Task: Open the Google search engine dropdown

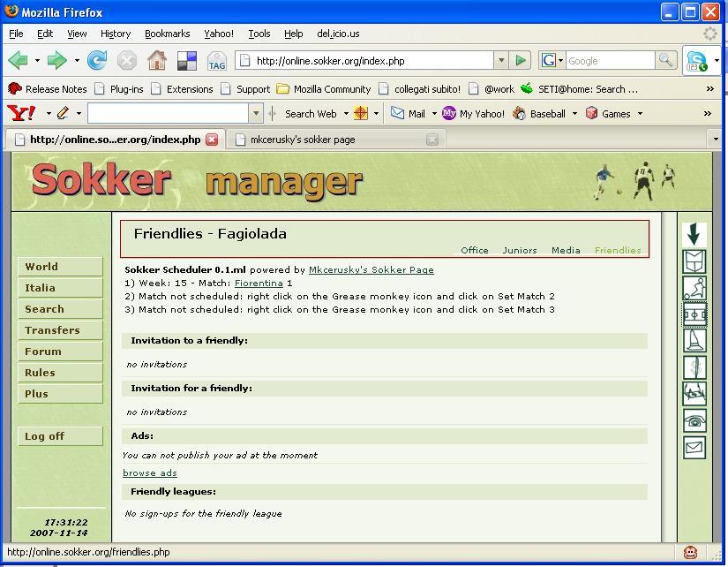Action: click(560, 60)
